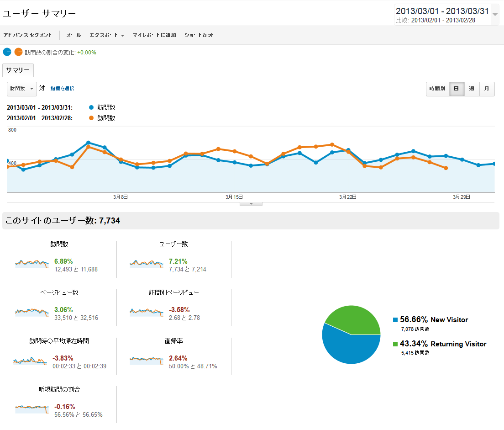Switch graph to 月 monthly view
Screen dimensions: 504x430
(x=487, y=89)
